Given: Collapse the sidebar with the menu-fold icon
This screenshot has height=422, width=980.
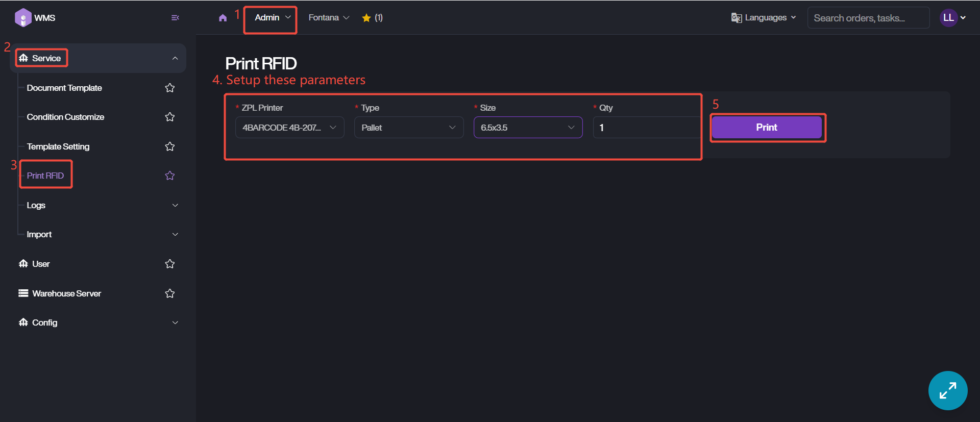Looking at the screenshot, I should 175,18.
